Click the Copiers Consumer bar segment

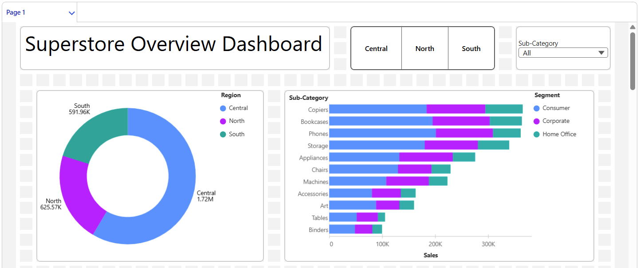tap(378, 109)
